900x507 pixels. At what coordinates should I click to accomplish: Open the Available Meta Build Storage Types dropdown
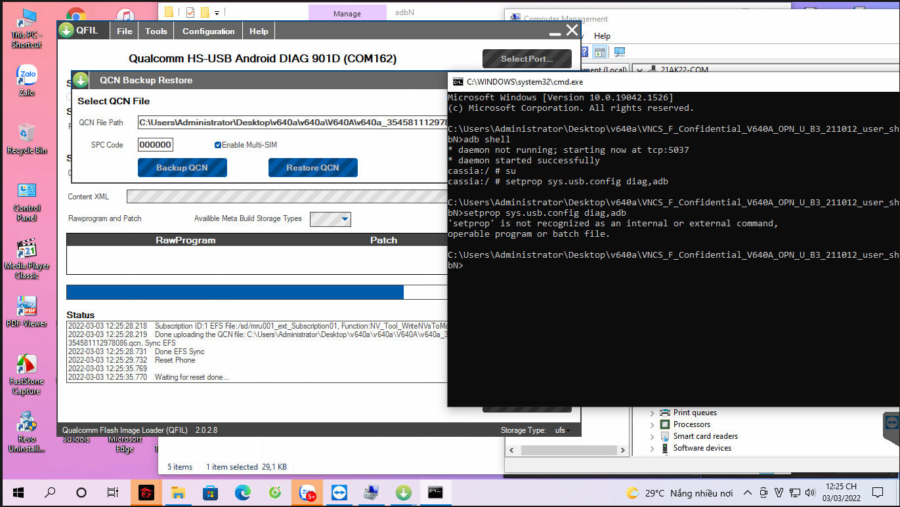click(x=331, y=219)
